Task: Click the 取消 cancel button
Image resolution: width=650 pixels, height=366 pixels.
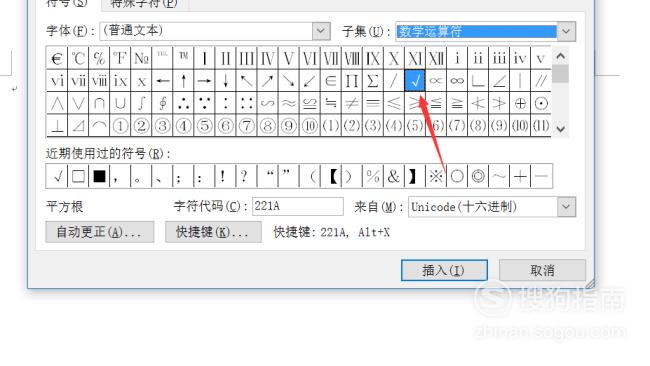Action: tap(542, 270)
